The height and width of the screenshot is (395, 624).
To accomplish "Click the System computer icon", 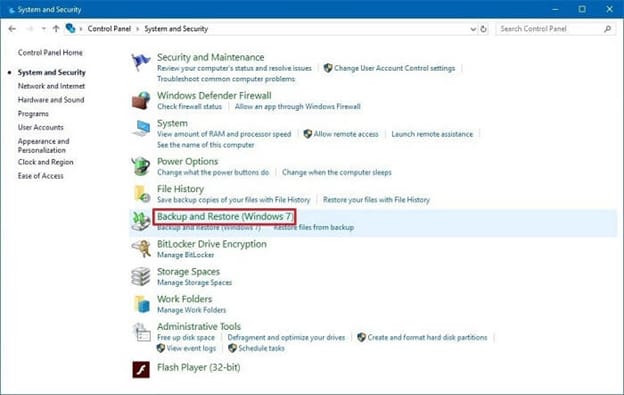I will (x=141, y=128).
